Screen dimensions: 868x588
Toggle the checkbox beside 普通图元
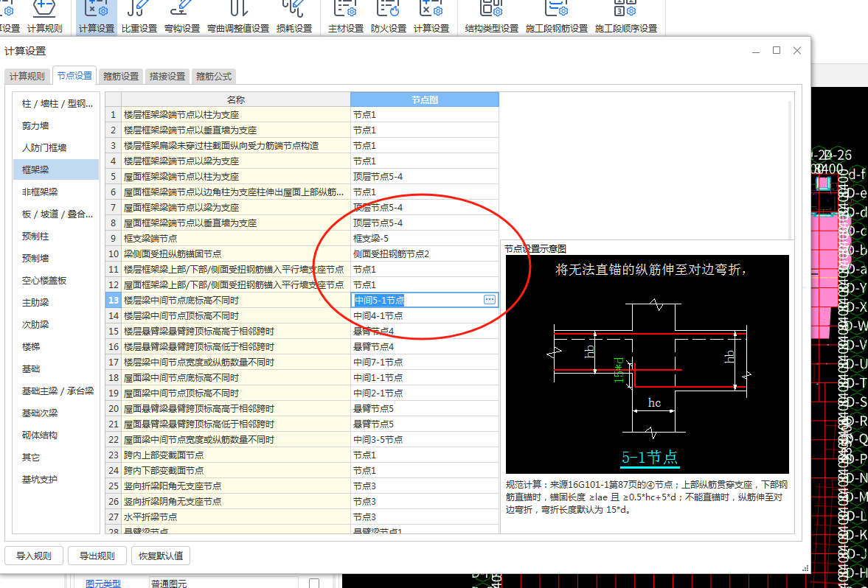(x=314, y=583)
